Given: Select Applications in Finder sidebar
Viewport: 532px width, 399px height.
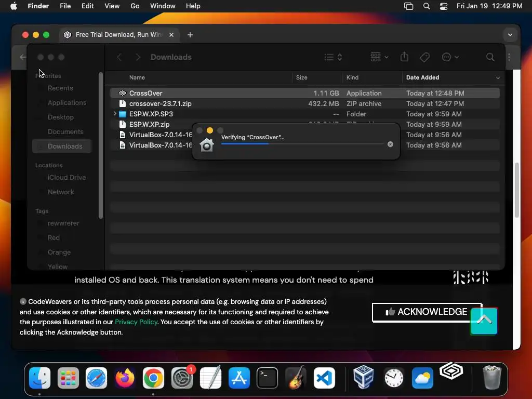Looking at the screenshot, I should tap(67, 102).
